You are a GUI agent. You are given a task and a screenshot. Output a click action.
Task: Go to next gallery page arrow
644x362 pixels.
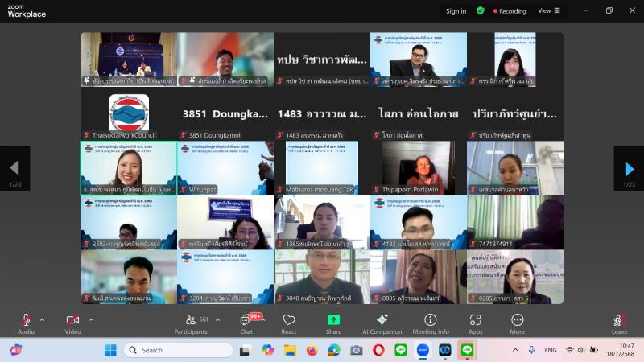pos(629,168)
